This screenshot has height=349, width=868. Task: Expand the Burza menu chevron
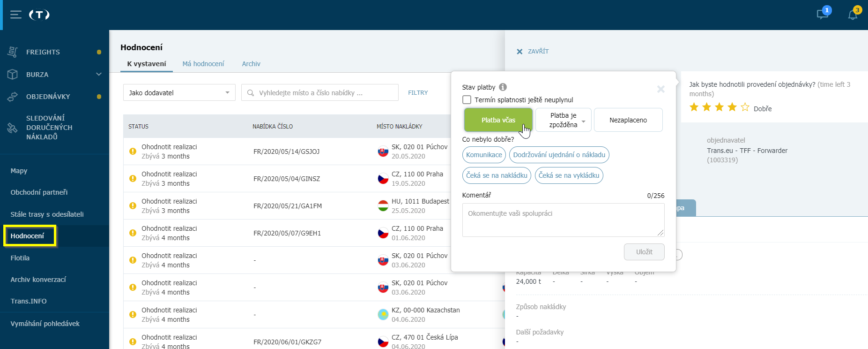click(x=98, y=74)
